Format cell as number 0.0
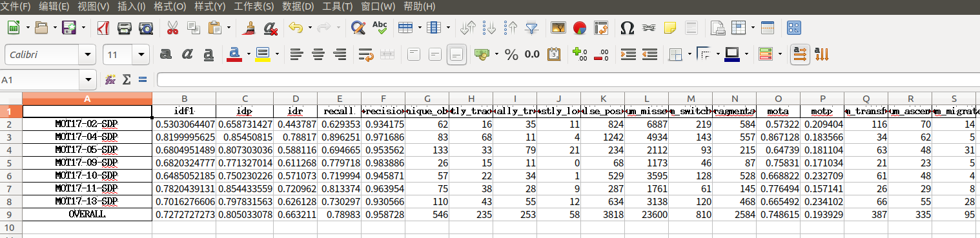This screenshot has height=238, width=980. pyautogui.click(x=532, y=55)
